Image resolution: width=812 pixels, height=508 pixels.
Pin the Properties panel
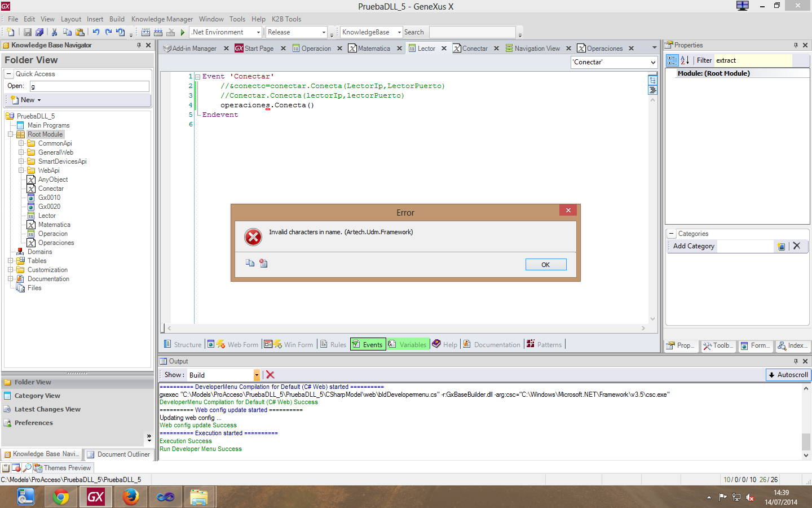coord(796,45)
